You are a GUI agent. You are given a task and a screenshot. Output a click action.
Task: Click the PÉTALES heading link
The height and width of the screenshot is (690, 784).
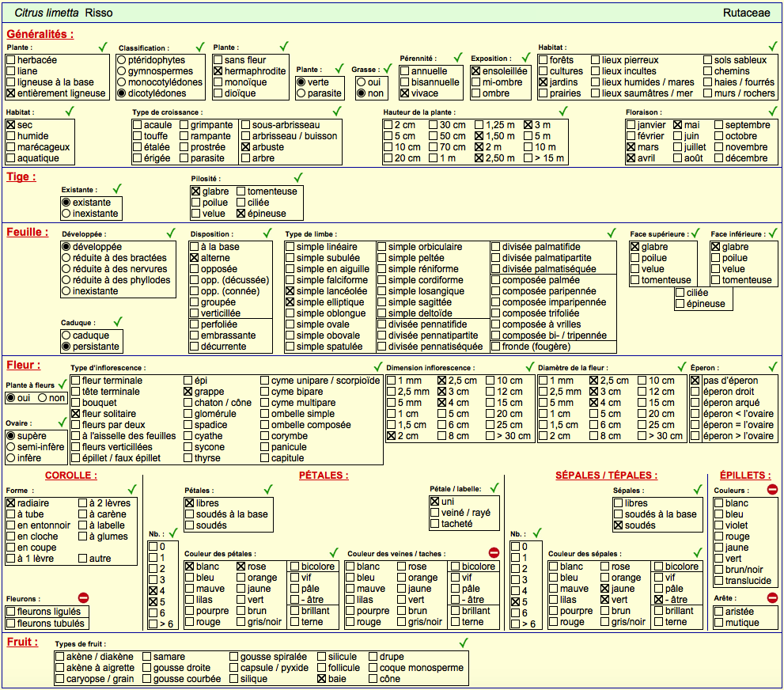click(x=324, y=476)
